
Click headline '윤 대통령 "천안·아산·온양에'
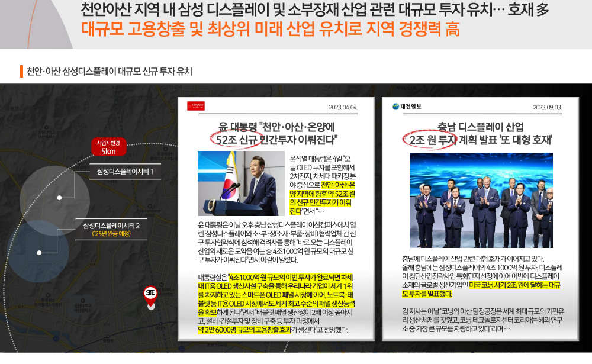point(276,127)
